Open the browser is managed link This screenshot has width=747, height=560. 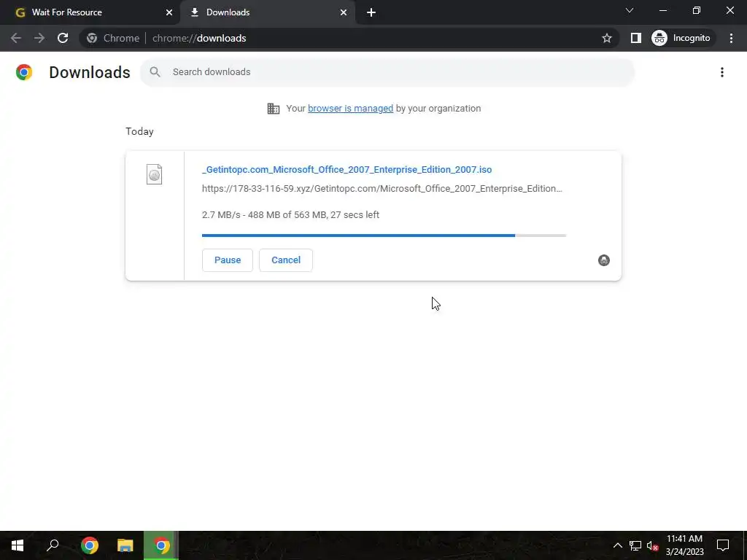click(351, 109)
